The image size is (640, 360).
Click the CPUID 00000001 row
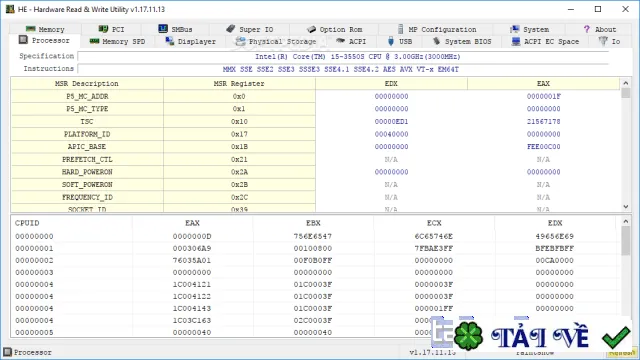click(x=315, y=248)
